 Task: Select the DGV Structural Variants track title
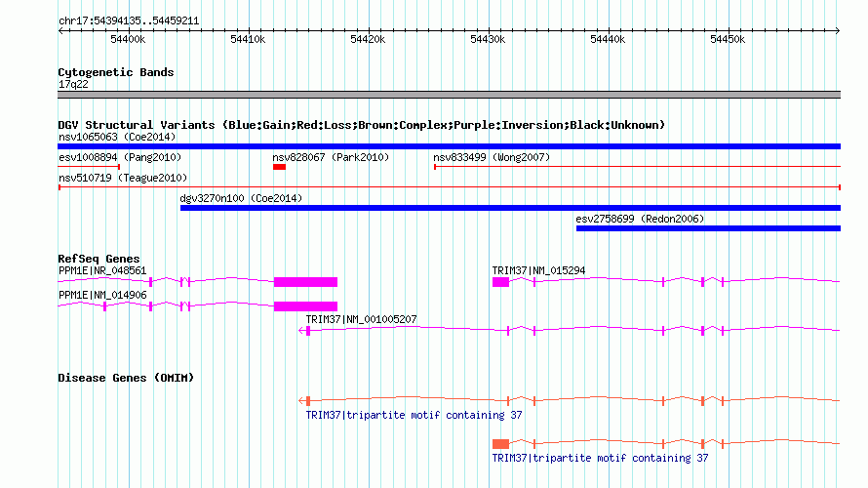click(x=362, y=125)
